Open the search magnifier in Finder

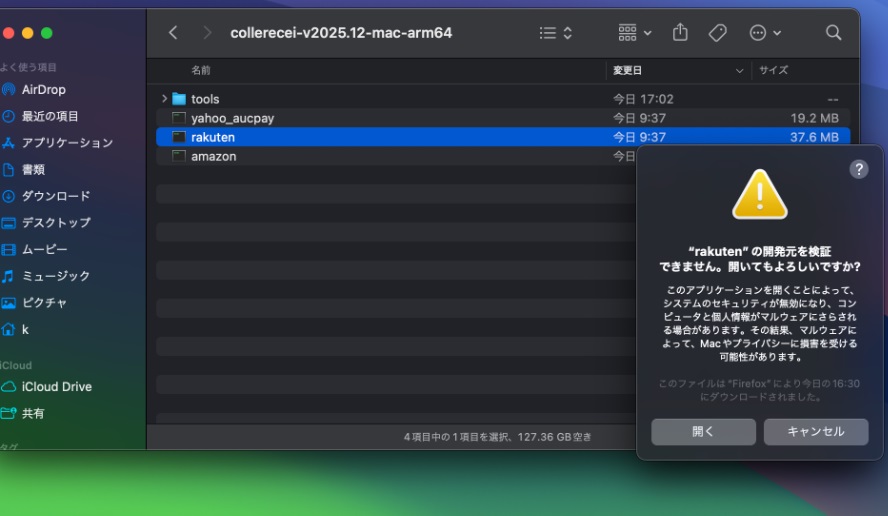(x=833, y=33)
